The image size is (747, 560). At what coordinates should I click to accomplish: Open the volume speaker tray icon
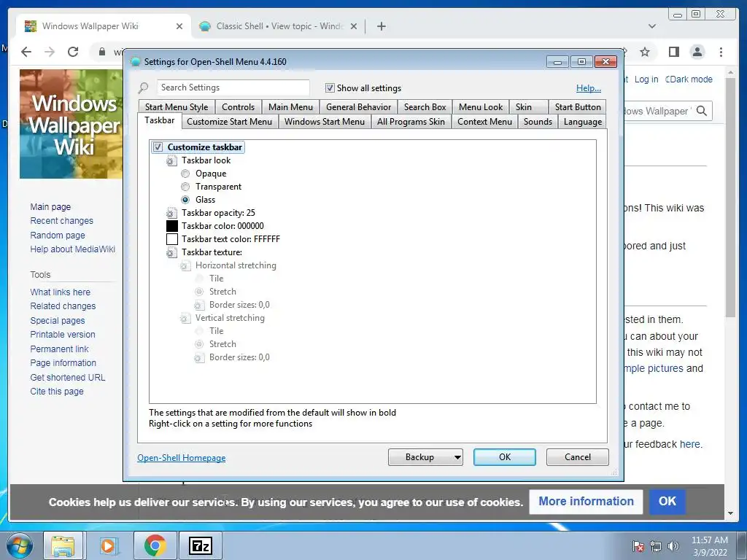[x=673, y=546]
